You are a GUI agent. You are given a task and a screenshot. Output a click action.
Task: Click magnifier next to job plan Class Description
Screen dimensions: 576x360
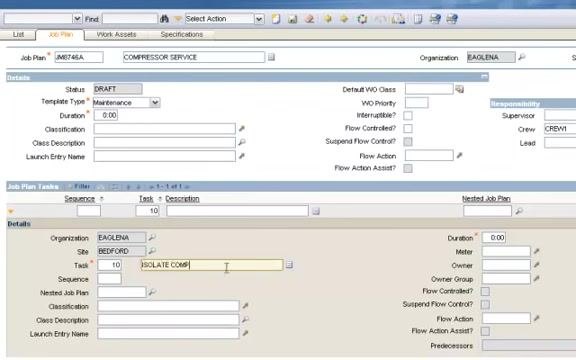coord(242,142)
